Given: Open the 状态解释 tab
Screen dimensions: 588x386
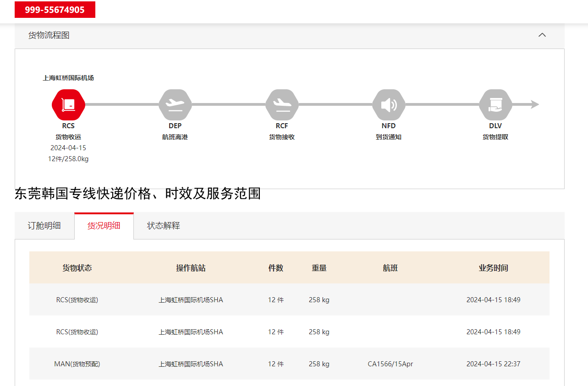Looking at the screenshot, I should [x=164, y=226].
